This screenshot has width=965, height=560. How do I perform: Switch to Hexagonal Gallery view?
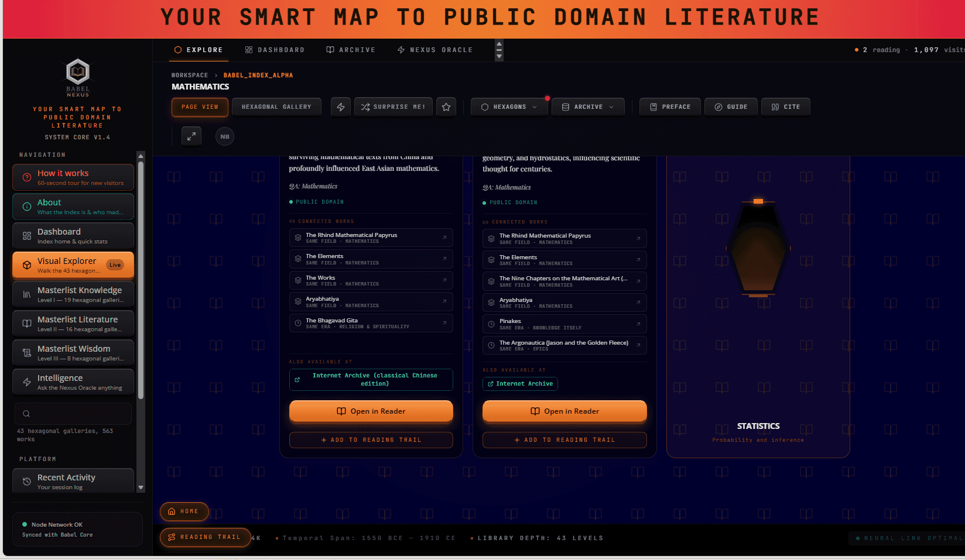click(x=276, y=107)
